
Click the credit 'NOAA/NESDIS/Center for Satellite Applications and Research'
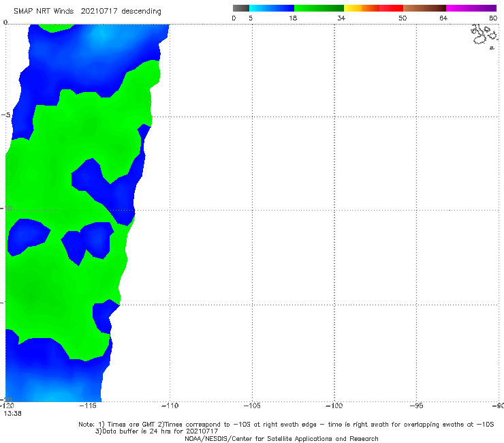coord(281,439)
